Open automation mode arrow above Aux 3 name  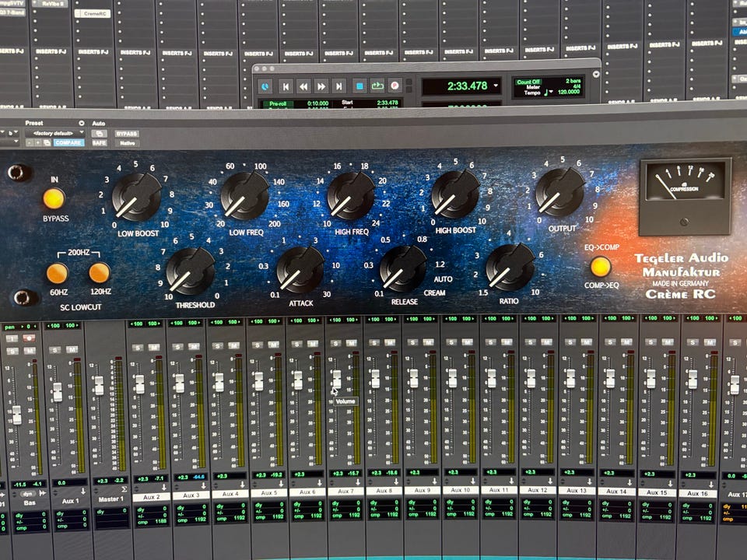pos(203,486)
